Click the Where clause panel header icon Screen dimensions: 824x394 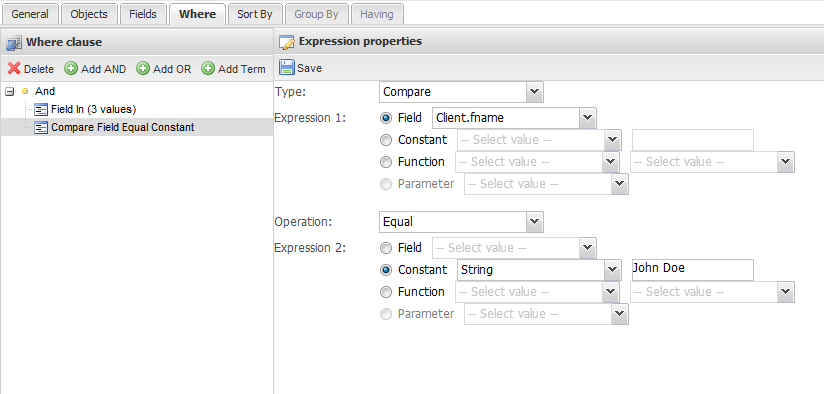(14, 43)
